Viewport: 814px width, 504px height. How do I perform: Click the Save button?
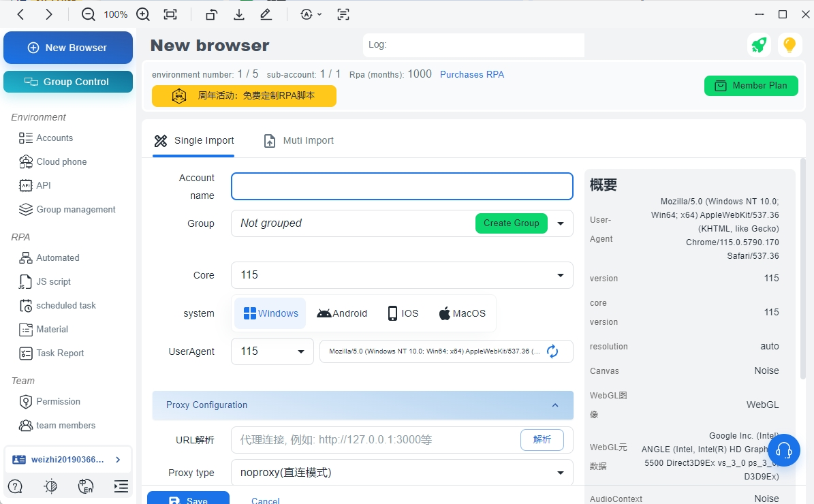pos(188,499)
